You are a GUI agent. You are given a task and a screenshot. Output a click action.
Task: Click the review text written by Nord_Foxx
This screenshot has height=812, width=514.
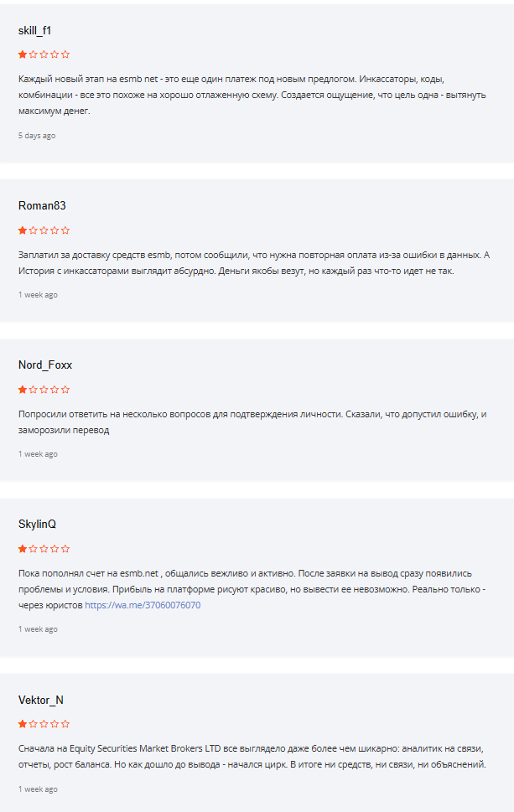pos(252,422)
